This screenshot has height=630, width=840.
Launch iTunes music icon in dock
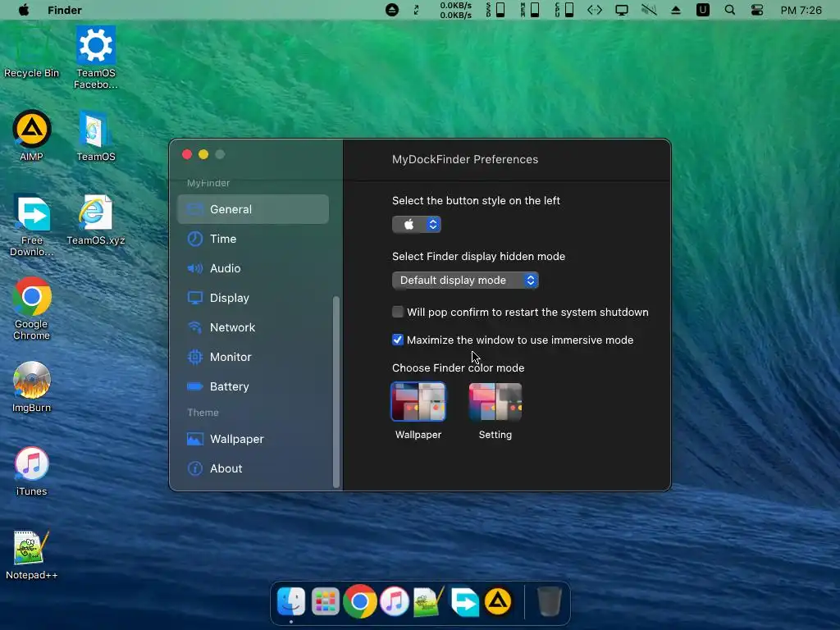click(395, 601)
